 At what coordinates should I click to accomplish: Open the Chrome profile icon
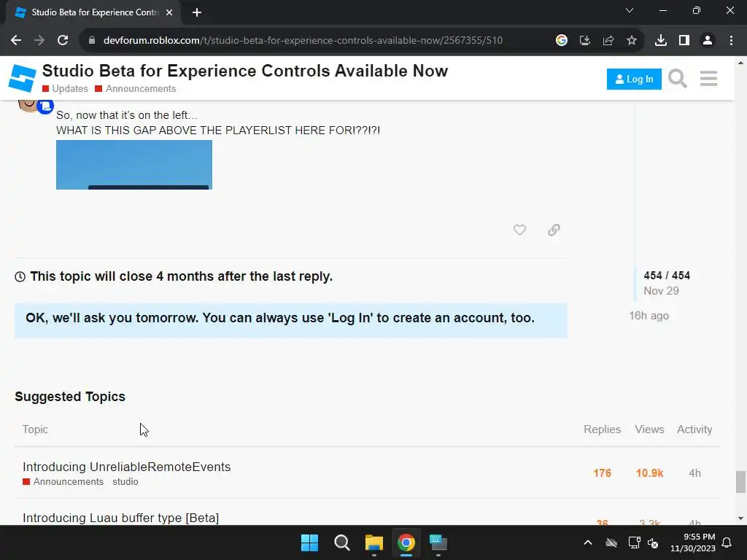click(x=708, y=40)
